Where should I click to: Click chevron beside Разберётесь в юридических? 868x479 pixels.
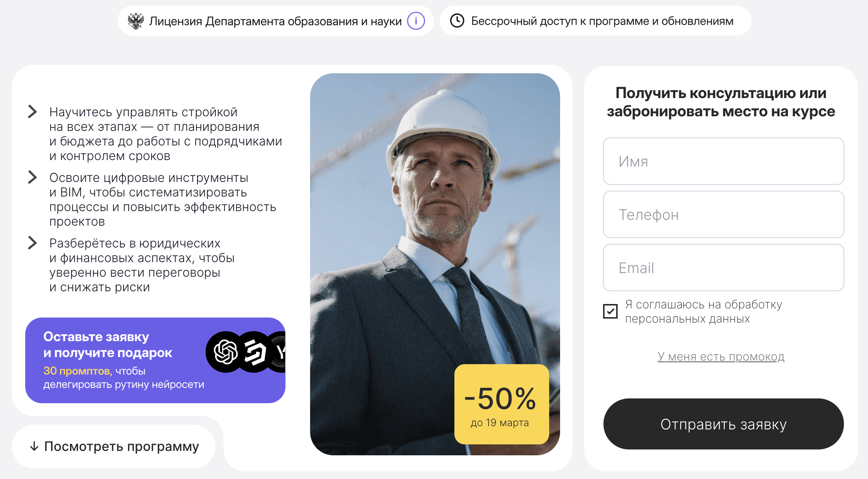(x=32, y=243)
